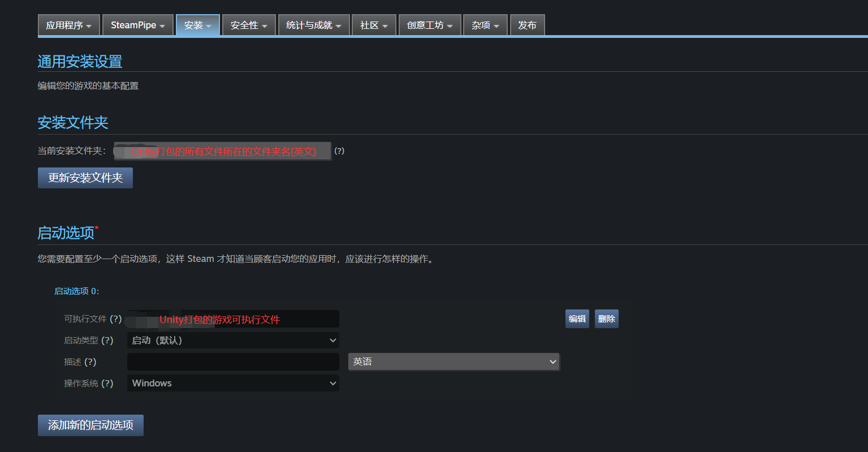Open the 统计与成就 section

[309, 25]
